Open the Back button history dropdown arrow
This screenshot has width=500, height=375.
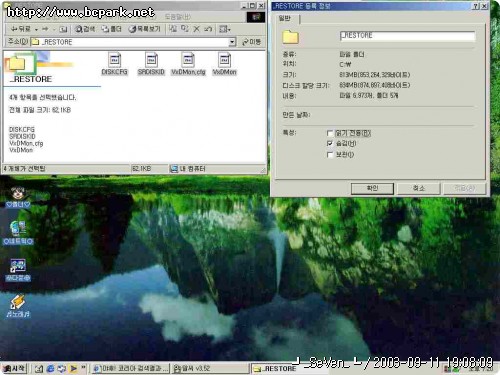36,30
